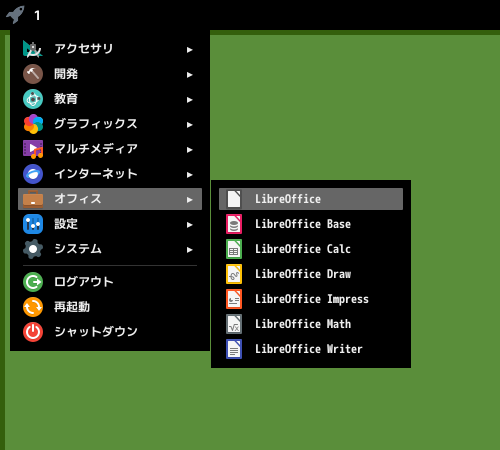The image size is (500, 450).
Task: Click the インターネット globe icon
Action: tap(33, 174)
